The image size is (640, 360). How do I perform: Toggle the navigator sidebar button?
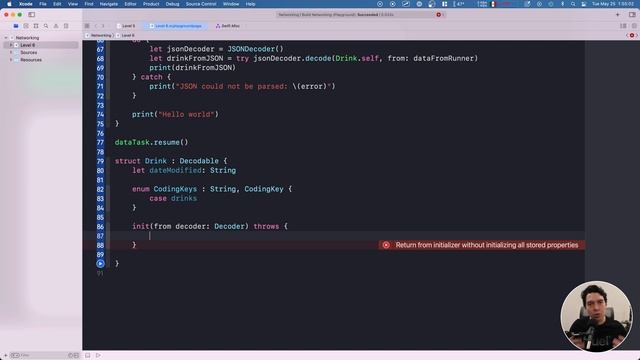pyautogui.click(x=31, y=15)
